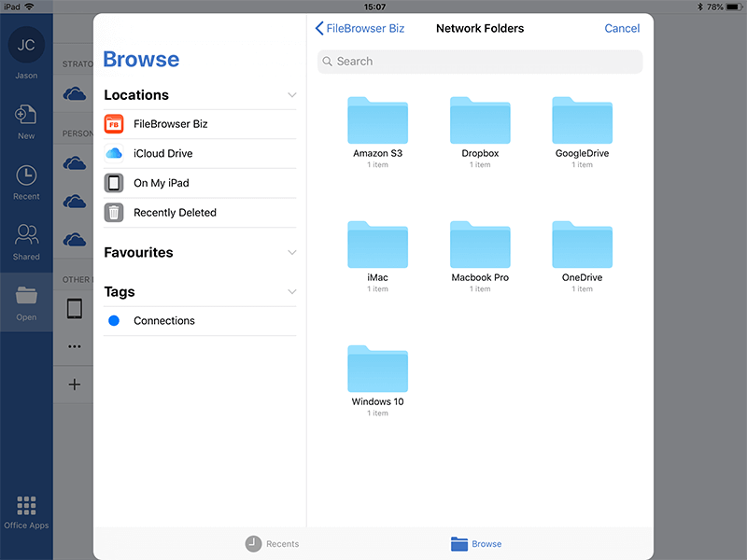
Task: Tap the JC profile avatar
Action: click(x=26, y=45)
